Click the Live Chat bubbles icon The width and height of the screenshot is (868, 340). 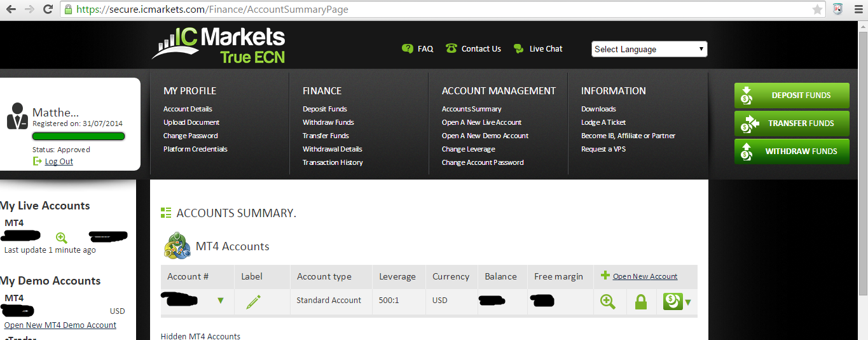coord(519,48)
